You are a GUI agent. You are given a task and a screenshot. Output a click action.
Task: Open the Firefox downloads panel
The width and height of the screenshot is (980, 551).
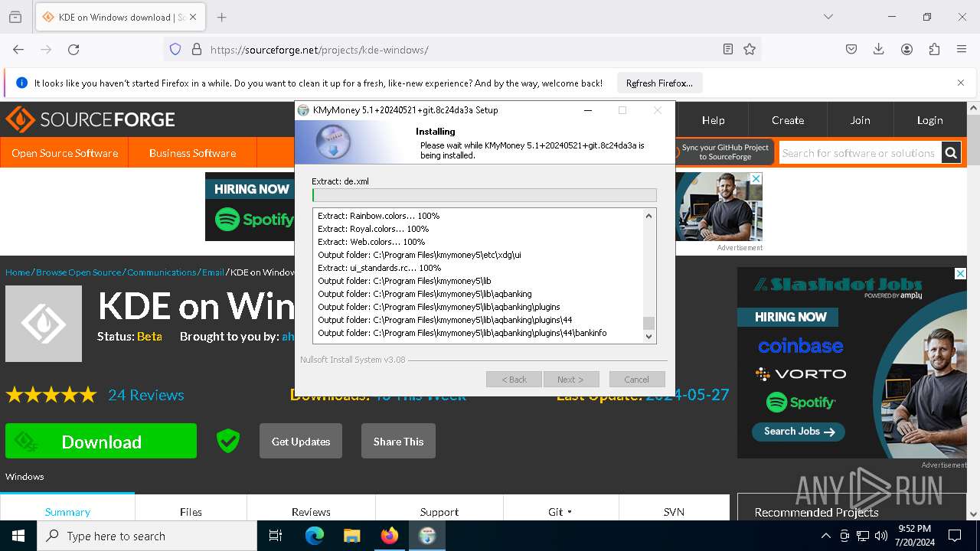(879, 49)
